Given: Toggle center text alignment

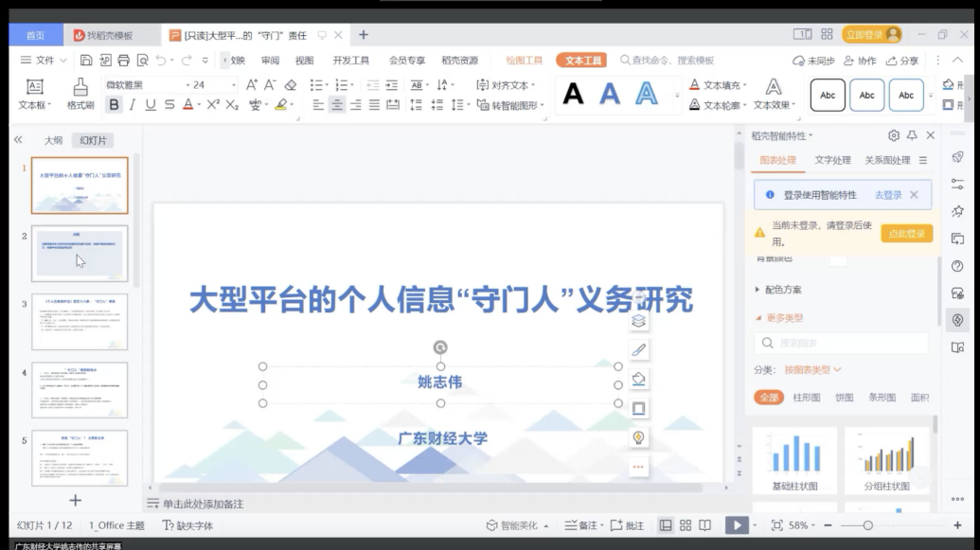Looking at the screenshot, I should click(337, 105).
